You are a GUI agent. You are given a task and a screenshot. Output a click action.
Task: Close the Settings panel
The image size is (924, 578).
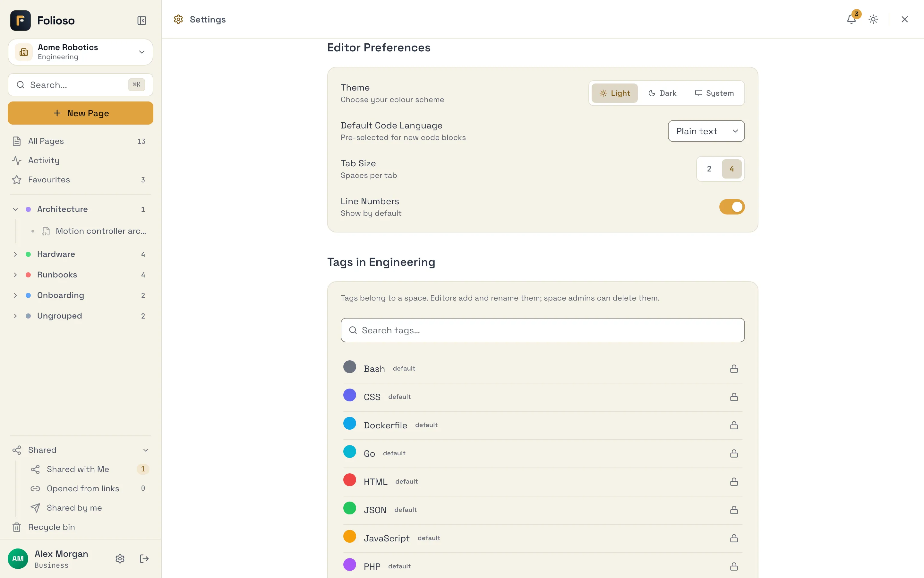[904, 19]
